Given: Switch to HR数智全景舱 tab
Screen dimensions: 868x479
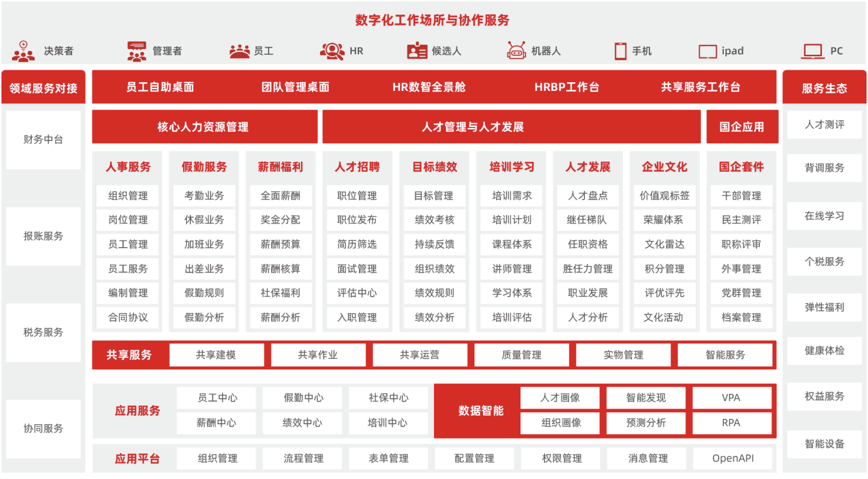Looking at the screenshot, I should (x=429, y=87).
